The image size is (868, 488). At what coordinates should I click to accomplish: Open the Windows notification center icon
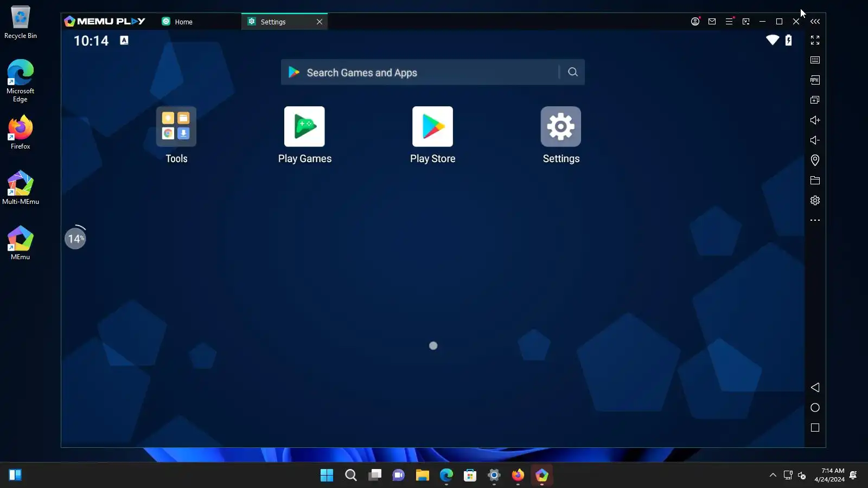(853, 476)
